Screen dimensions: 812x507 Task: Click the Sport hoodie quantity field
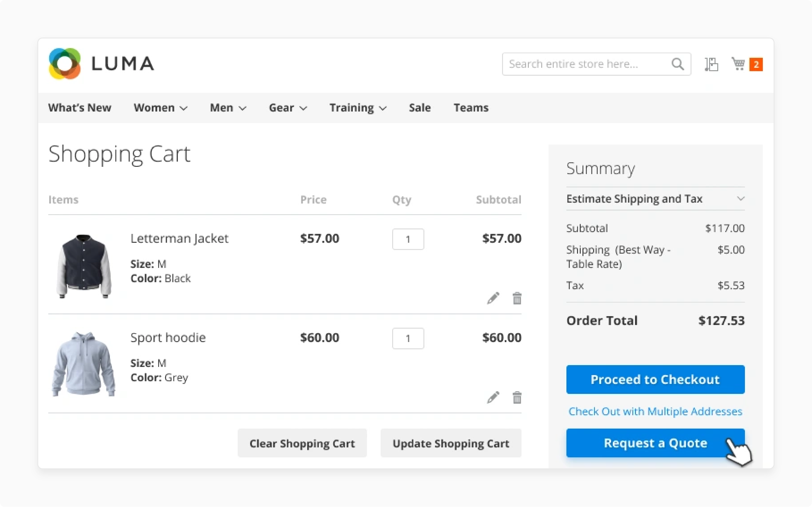tap(408, 338)
